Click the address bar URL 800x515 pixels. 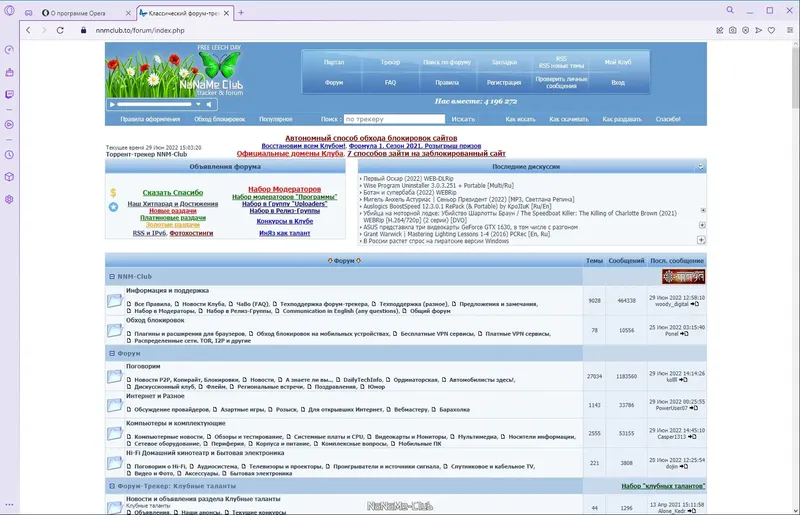point(140,30)
